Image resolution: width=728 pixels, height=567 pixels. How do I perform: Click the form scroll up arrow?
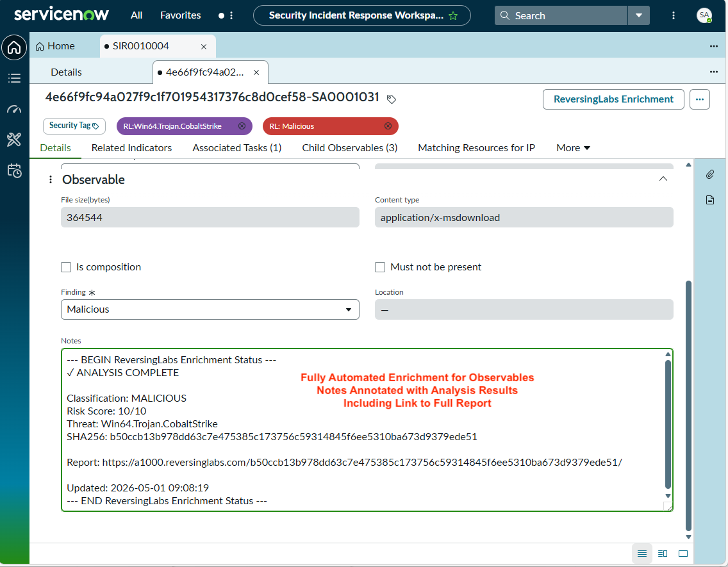[x=688, y=165]
